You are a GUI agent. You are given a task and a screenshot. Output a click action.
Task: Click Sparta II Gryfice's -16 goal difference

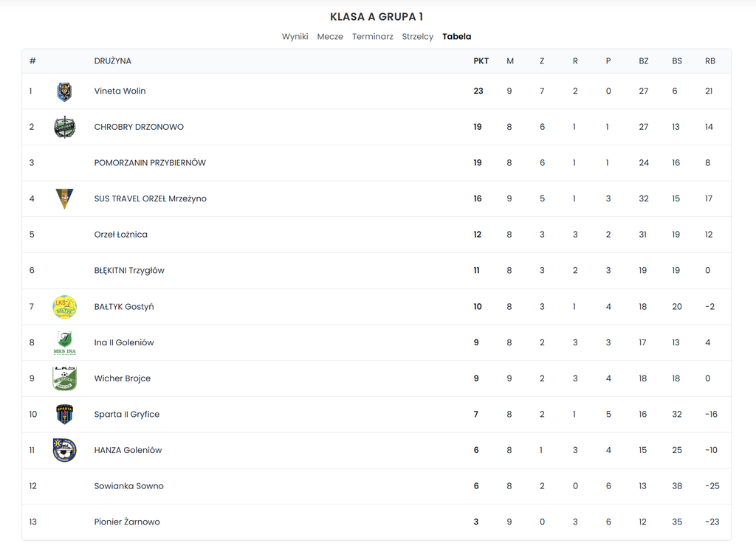click(711, 415)
